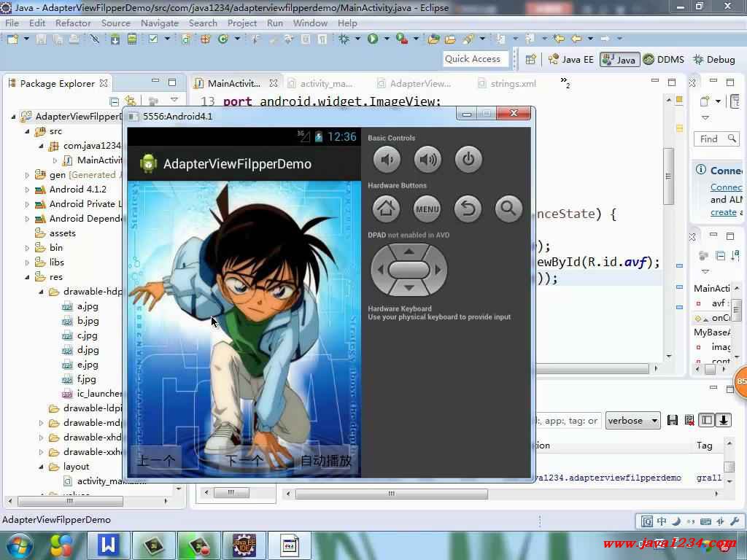
Task: Click the DPAD center button
Action: pyautogui.click(x=409, y=270)
